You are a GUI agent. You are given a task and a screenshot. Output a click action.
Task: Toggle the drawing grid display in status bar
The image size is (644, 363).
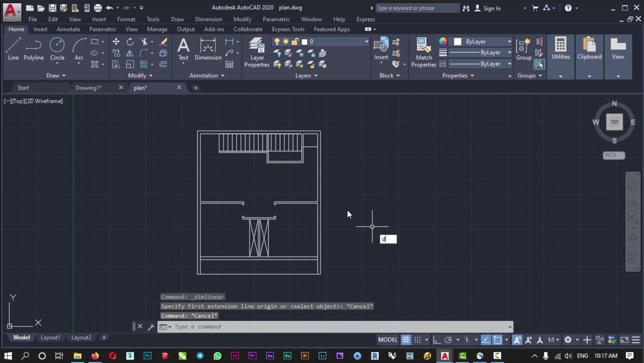point(406,340)
